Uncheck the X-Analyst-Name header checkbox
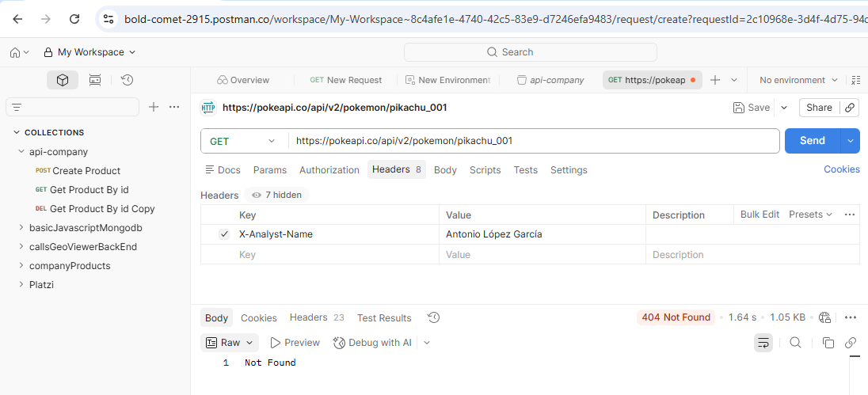This screenshot has width=868, height=395. [224, 234]
